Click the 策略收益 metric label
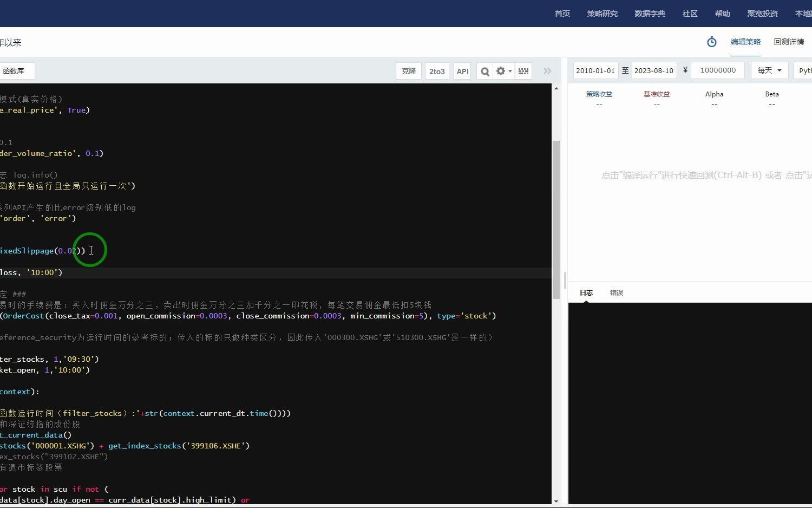Image resolution: width=812 pixels, height=508 pixels. tap(599, 94)
